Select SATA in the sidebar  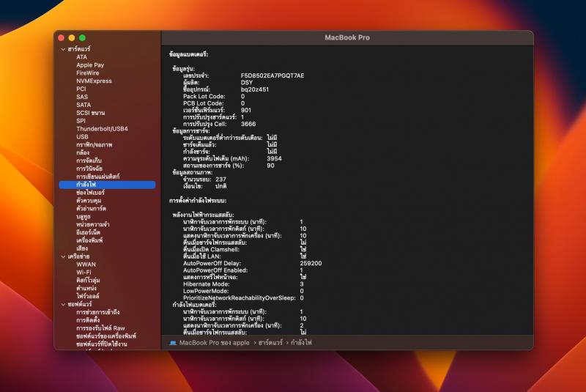tap(84, 105)
